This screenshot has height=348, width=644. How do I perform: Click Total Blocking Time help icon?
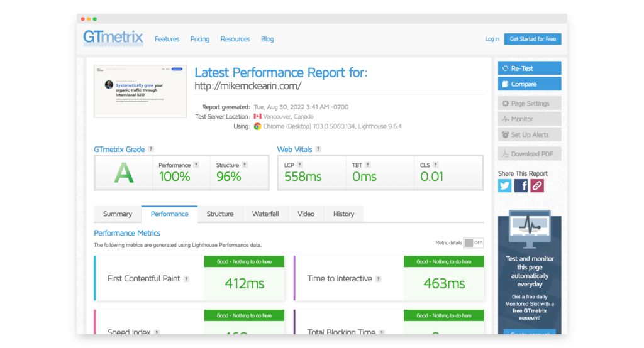(x=382, y=332)
